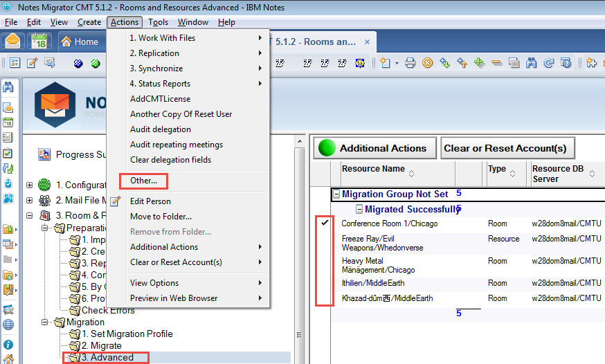Collapse the Preparation folder node
This screenshot has width=605, height=364.
pos(44,228)
